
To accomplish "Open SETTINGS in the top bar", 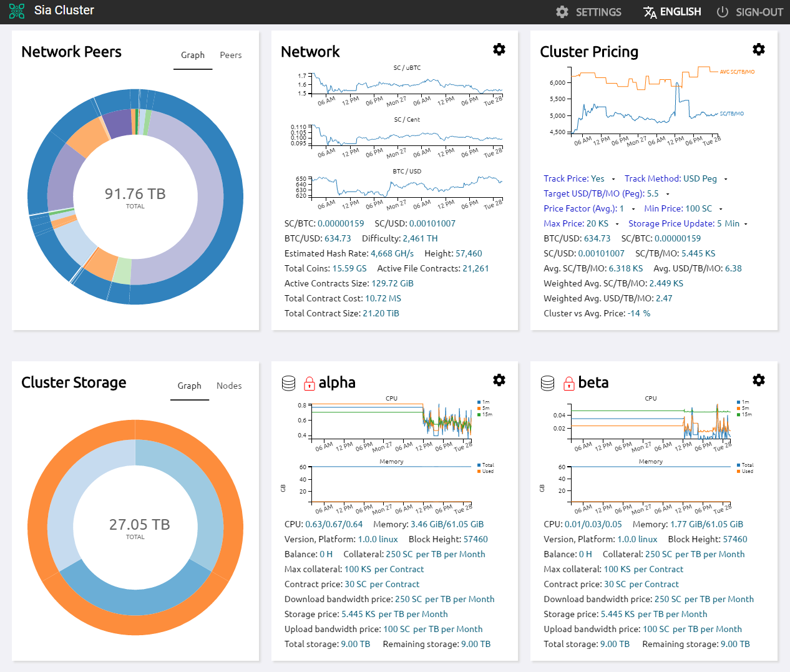I will pos(588,12).
